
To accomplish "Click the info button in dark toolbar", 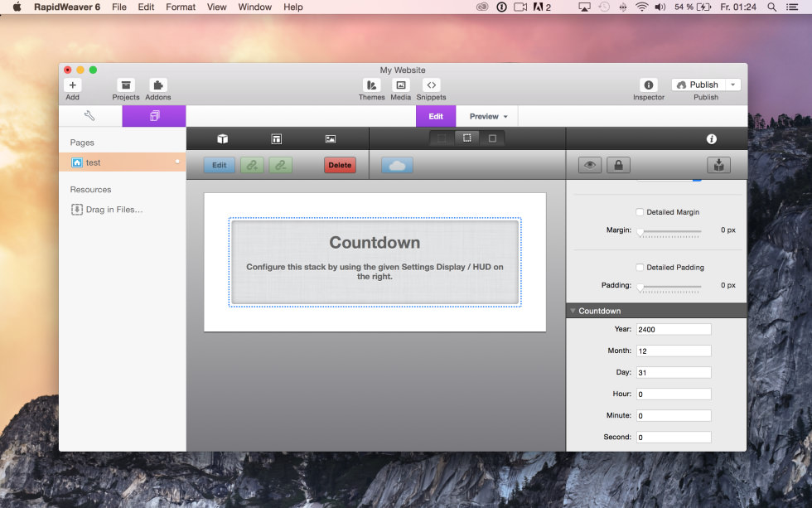I will 712,138.
